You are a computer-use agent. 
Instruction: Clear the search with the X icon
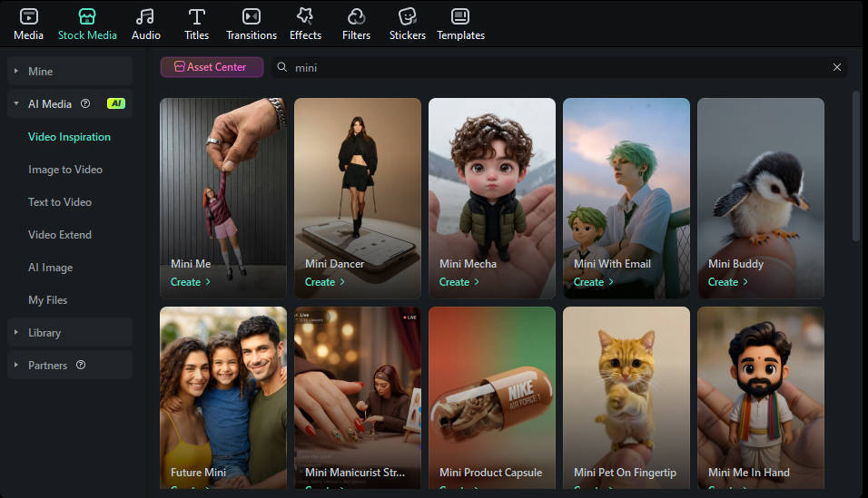click(837, 67)
